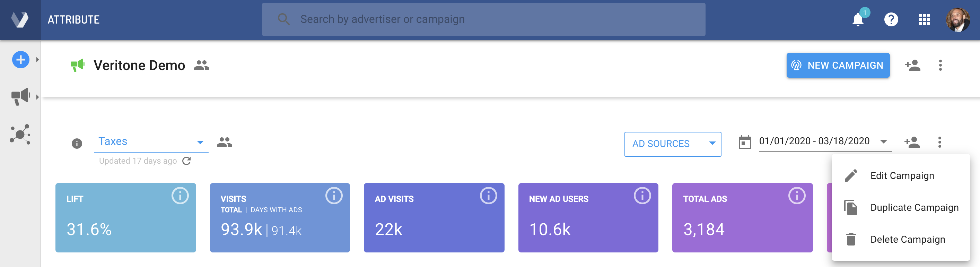Choose Duplicate Campaign menu option
Image resolution: width=980 pixels, height=267 pixels.
tap(914, 208)
